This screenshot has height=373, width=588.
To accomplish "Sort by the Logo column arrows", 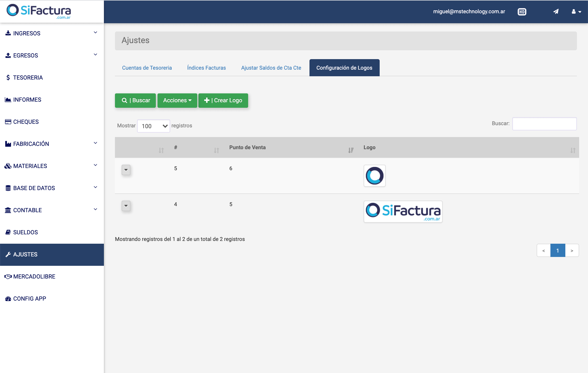I will (573, 150).
